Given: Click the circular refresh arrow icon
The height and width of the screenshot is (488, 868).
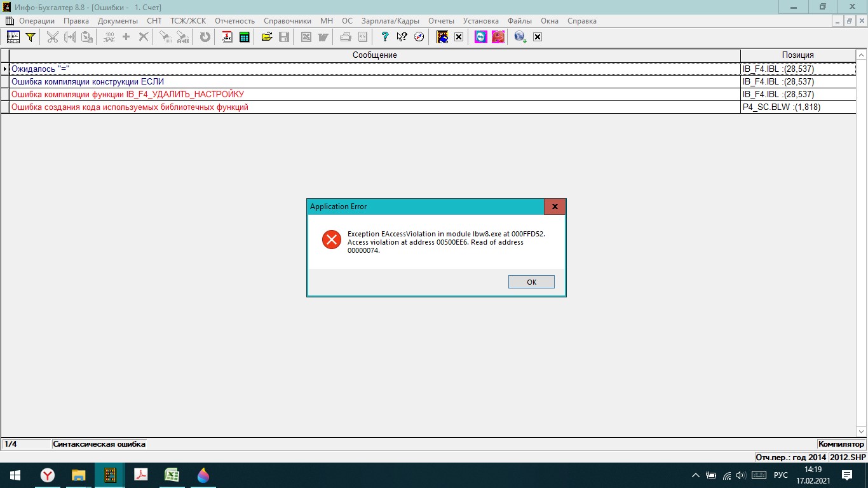Looking at the screenshot, I should pos(205,37).
